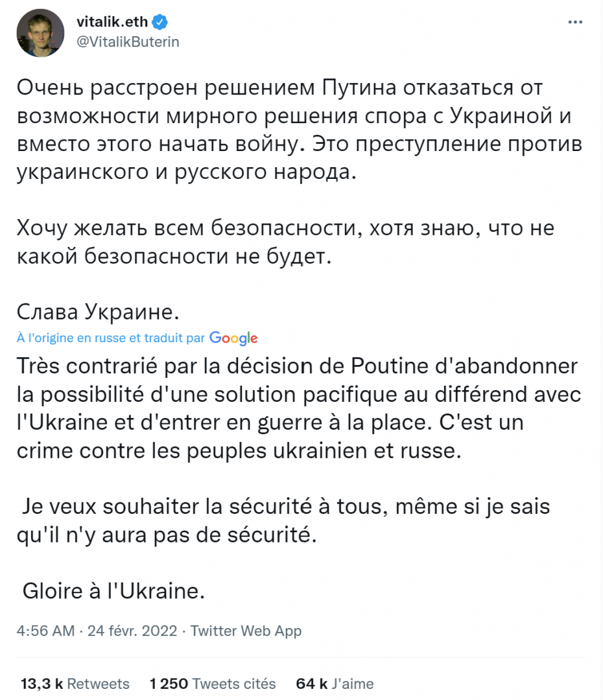Click the Google logo in translation notice

(233, 338)
